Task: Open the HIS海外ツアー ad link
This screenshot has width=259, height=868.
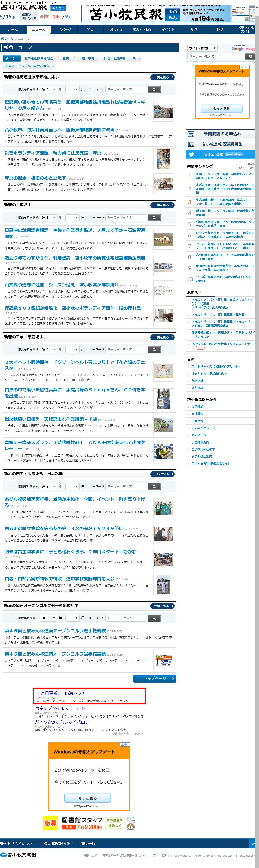Action: point(63,693)
